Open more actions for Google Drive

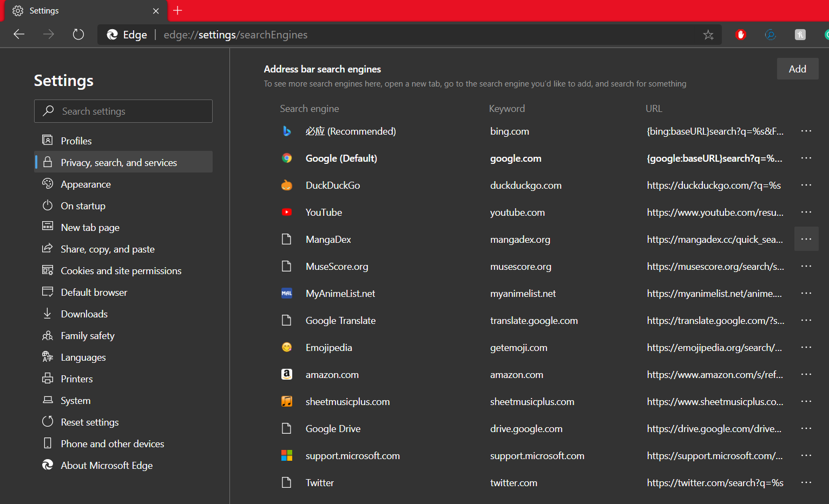tap(806, 428)
